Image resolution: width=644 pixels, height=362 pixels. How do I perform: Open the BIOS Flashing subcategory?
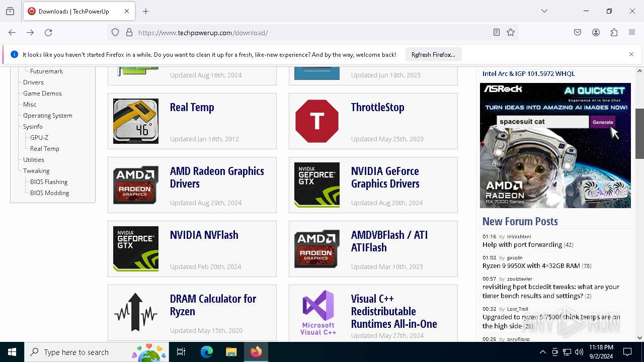point(49,182)
